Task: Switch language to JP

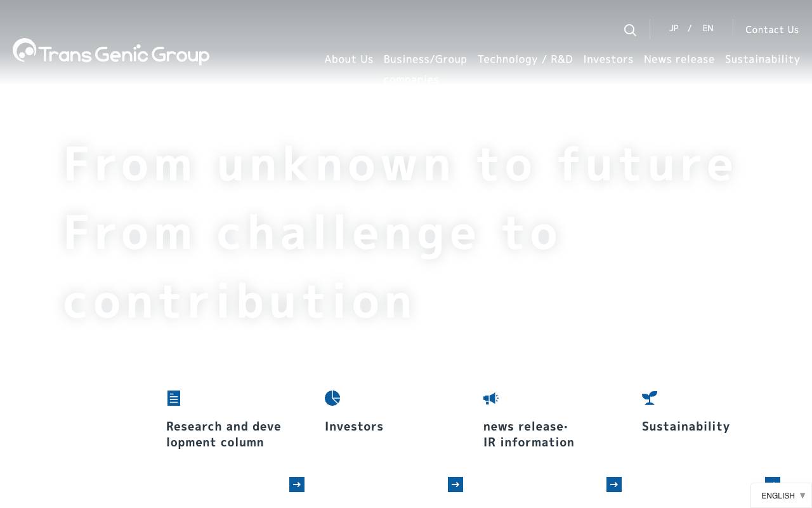Action: point(674,29)
